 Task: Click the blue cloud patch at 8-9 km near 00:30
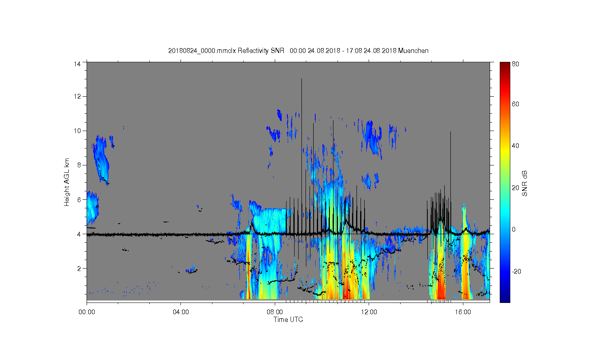[x=101, y=160]
